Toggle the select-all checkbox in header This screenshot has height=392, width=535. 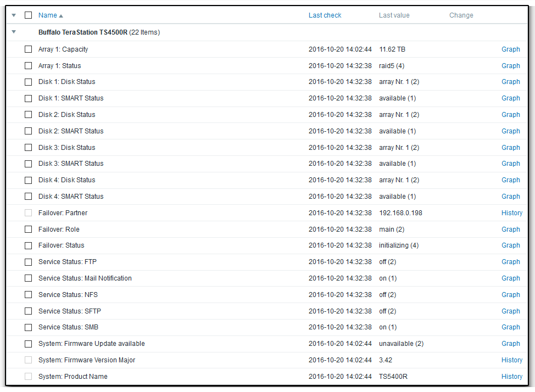[x=29, y=15]
